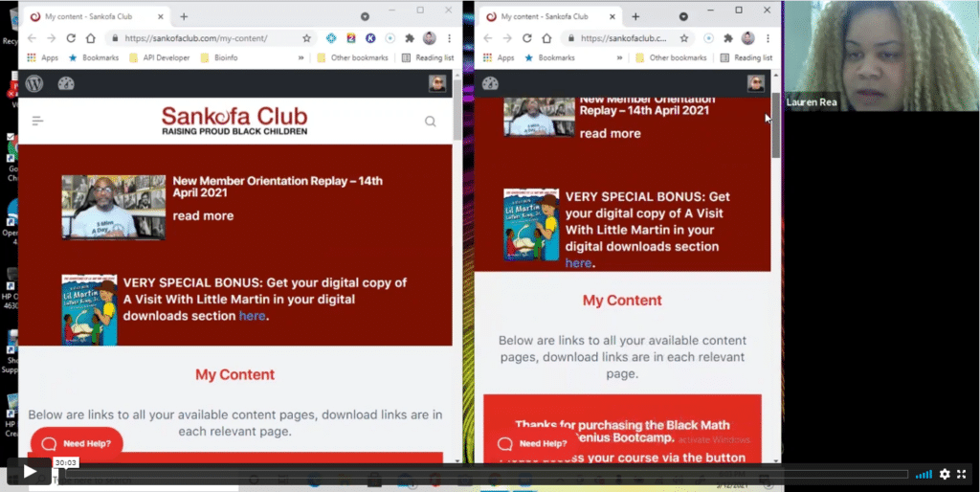Screen dimensions: 980x492
Task: Play the video recording
Action: 30,471
